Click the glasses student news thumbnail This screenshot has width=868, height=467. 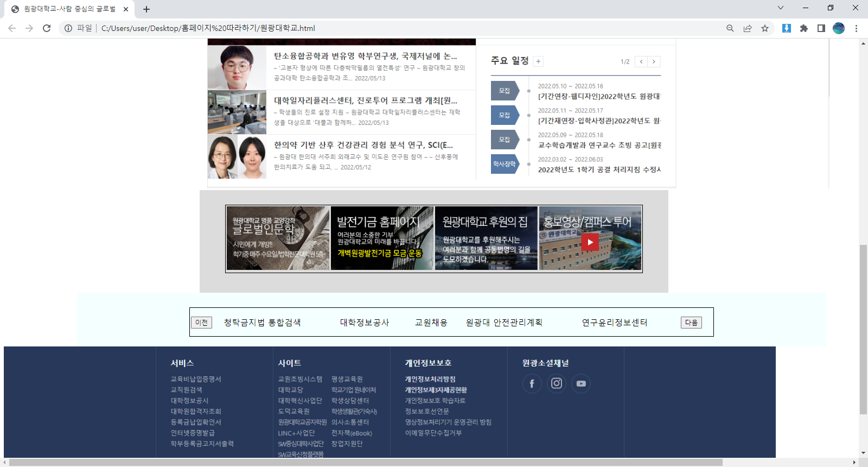(237, 67)
